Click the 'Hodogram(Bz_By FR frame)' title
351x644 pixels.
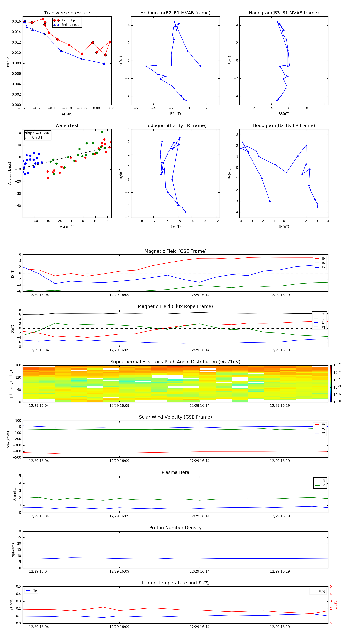[x=175, y=125]
